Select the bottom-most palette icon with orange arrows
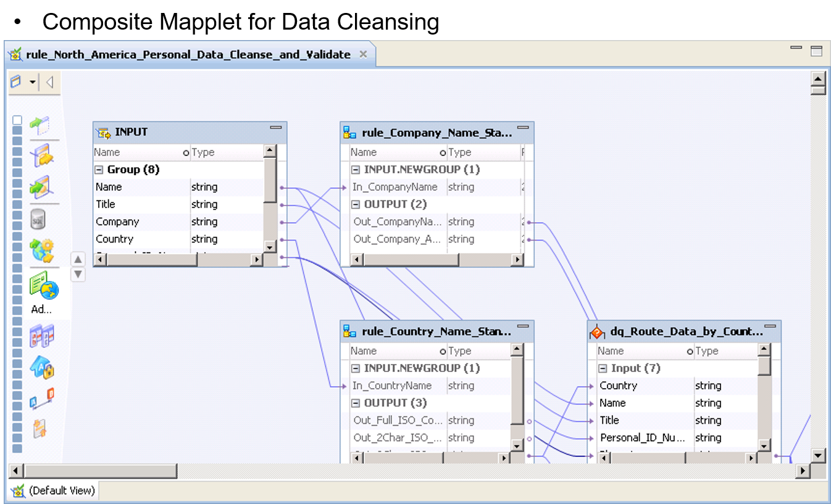This screenshot has width=831, height=504. coord(40,429)
